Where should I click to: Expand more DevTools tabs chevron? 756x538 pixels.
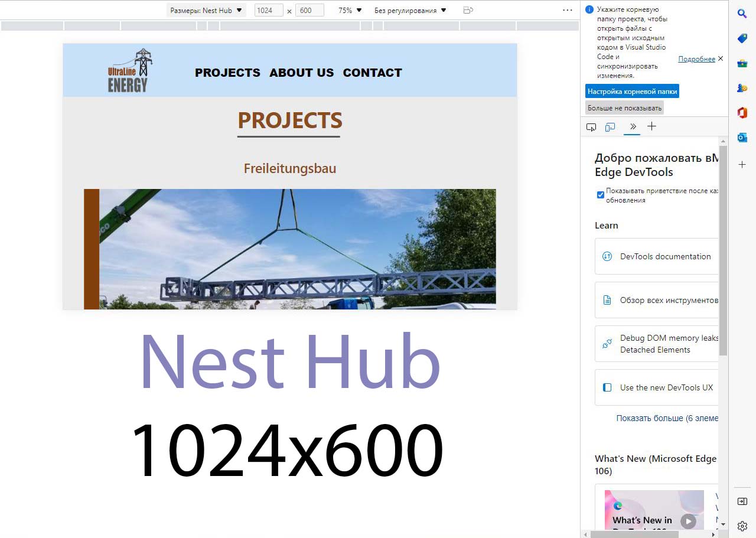pos(633,126)
